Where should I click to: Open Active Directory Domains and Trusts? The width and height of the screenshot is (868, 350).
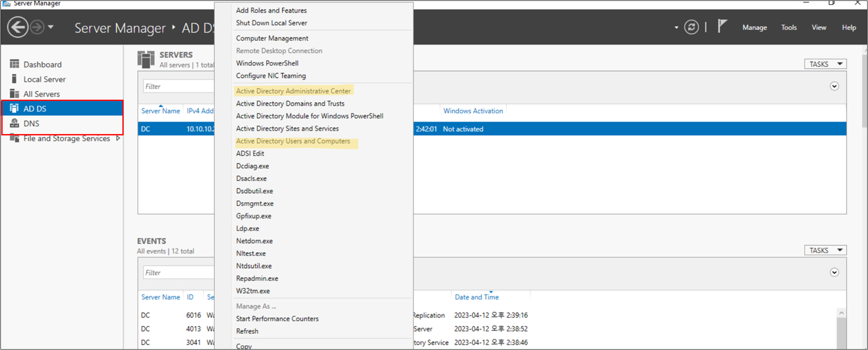pos(290,103)
